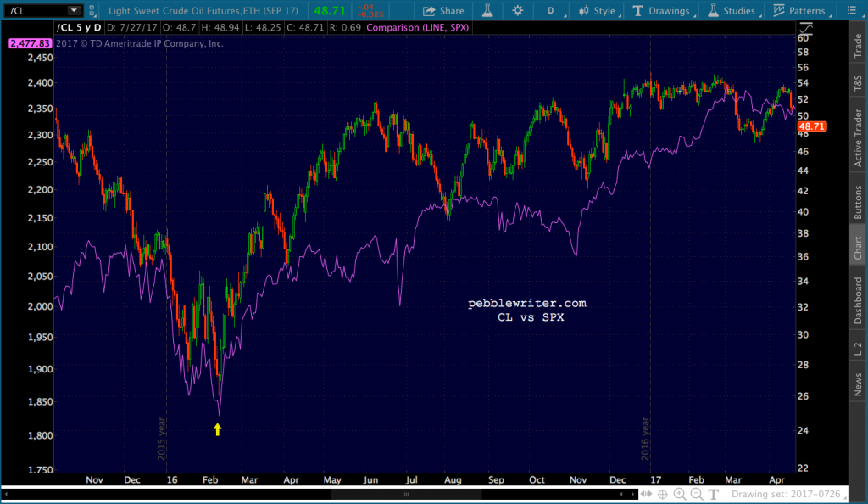The width and height of the screenshot is (868, 504).
Task: Open the Active Trader side tab
Action: [858, 137]
